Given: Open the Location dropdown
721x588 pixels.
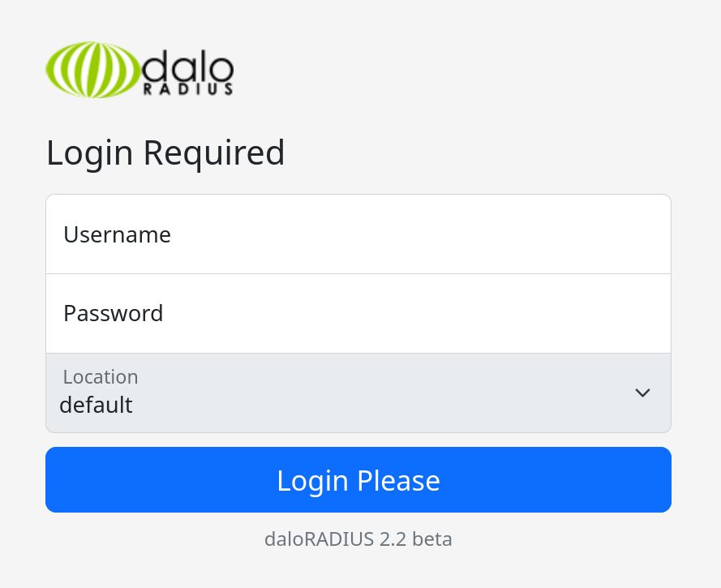Looking at the screenshot, I should click(358, 393).
